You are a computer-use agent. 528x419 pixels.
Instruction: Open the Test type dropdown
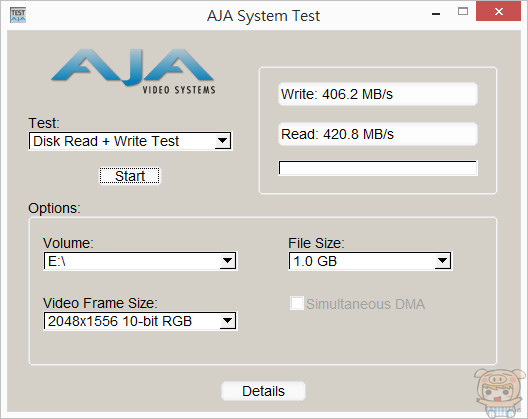pyautogui.click(x=130, y=141)
